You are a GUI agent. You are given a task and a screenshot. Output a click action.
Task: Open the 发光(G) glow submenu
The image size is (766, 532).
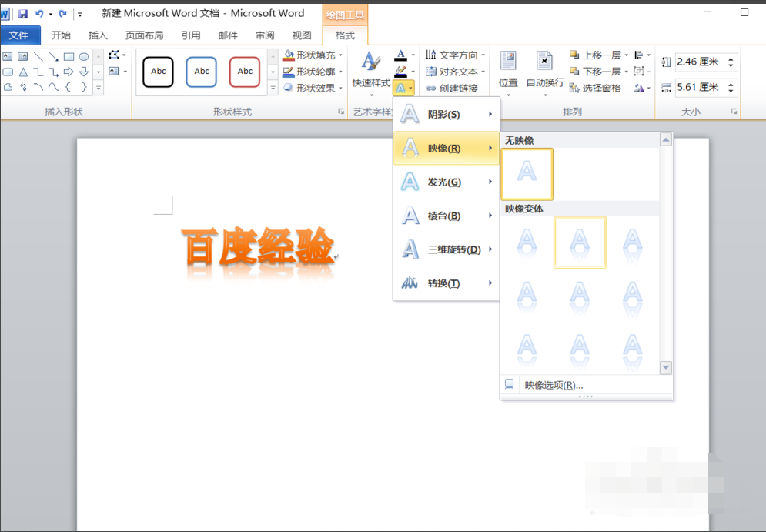(446, 182)
